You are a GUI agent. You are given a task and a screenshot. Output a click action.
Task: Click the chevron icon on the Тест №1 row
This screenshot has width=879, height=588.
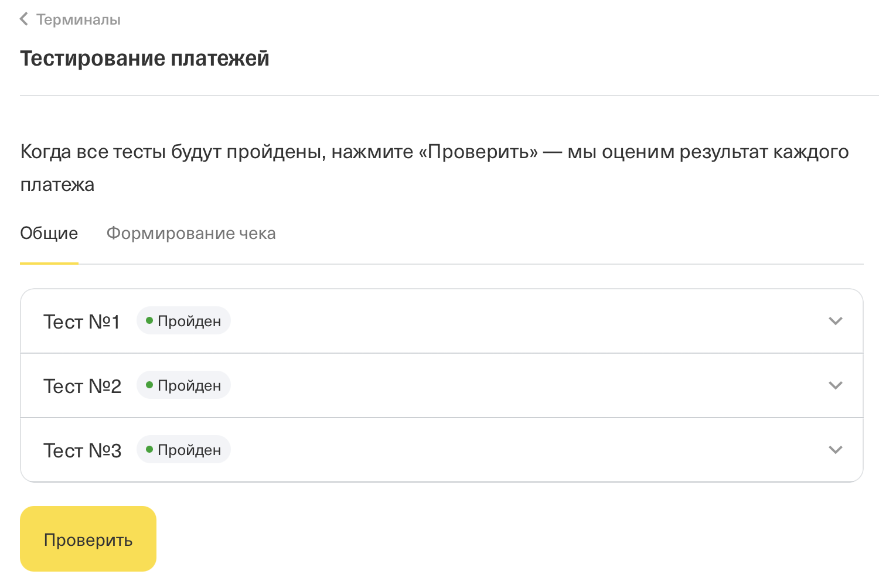[x=835, y=321]
